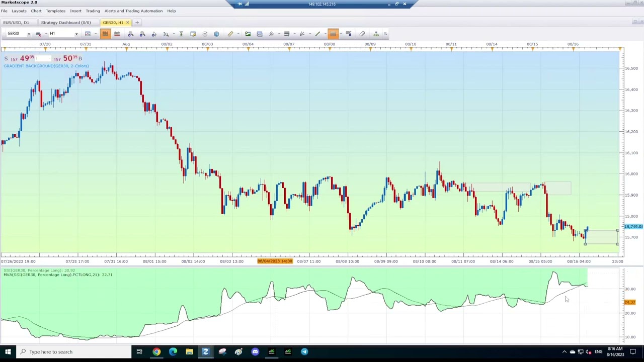Open the Templates menu

(55, 11)
